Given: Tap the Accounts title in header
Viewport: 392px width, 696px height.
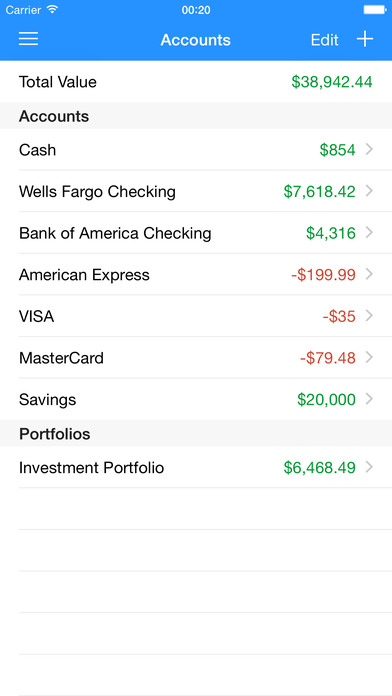Looking at the screenshot, I should coord(196,40).
